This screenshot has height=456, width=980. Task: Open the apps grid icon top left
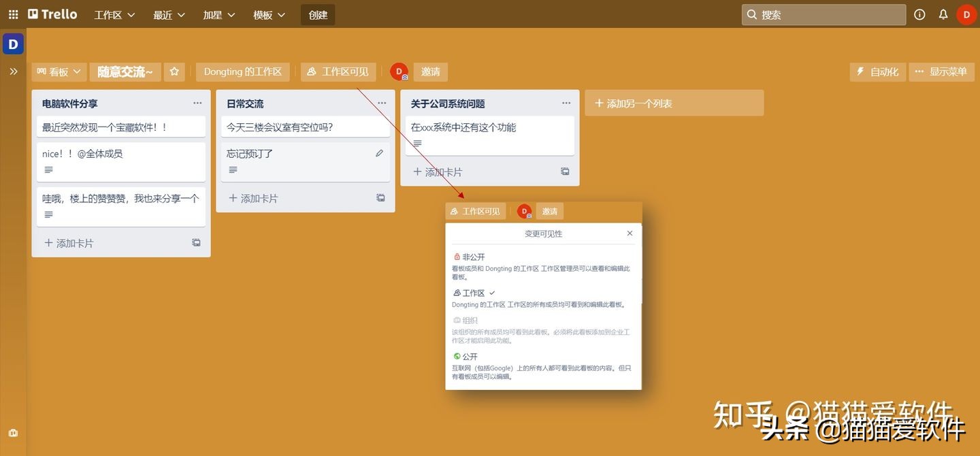click(x=12, y=14)
